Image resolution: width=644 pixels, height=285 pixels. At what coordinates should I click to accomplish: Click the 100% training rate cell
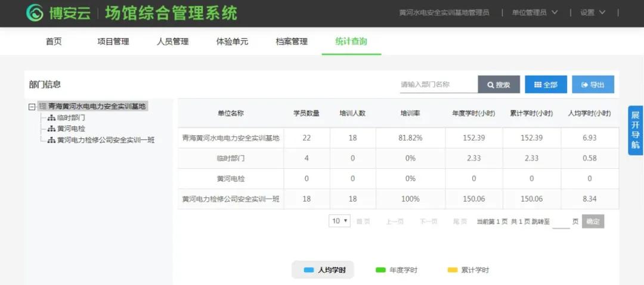(x=410, y=199)
